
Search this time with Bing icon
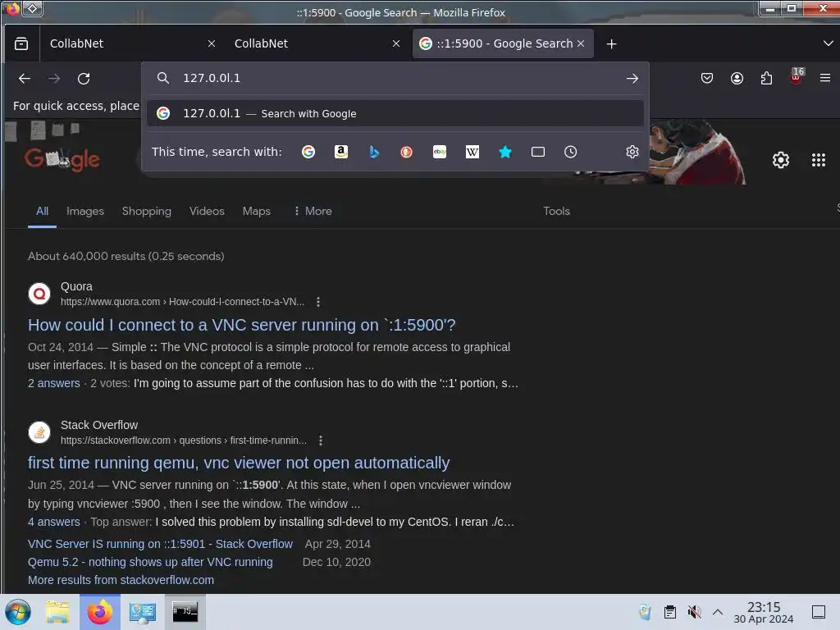click(x=374, y=152)
